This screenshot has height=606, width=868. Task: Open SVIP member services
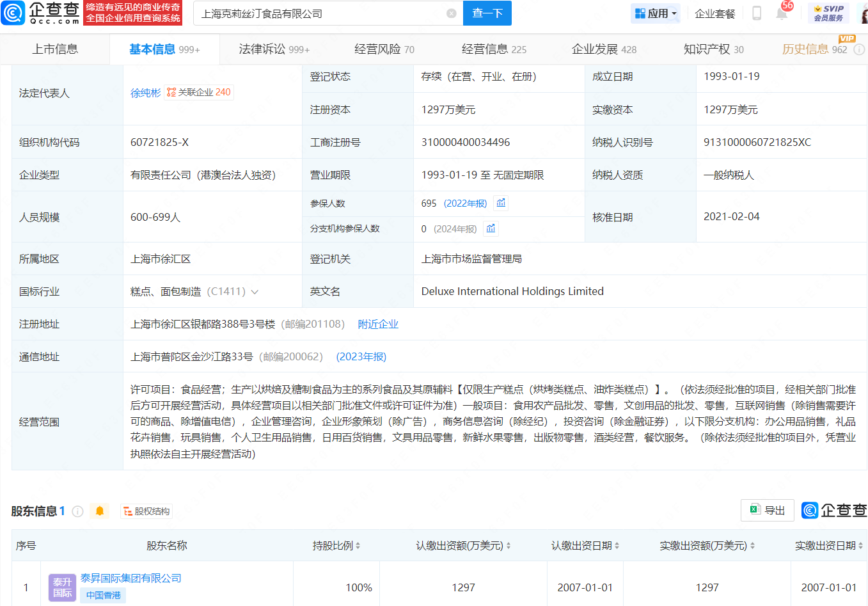click(x=829, y=13)
